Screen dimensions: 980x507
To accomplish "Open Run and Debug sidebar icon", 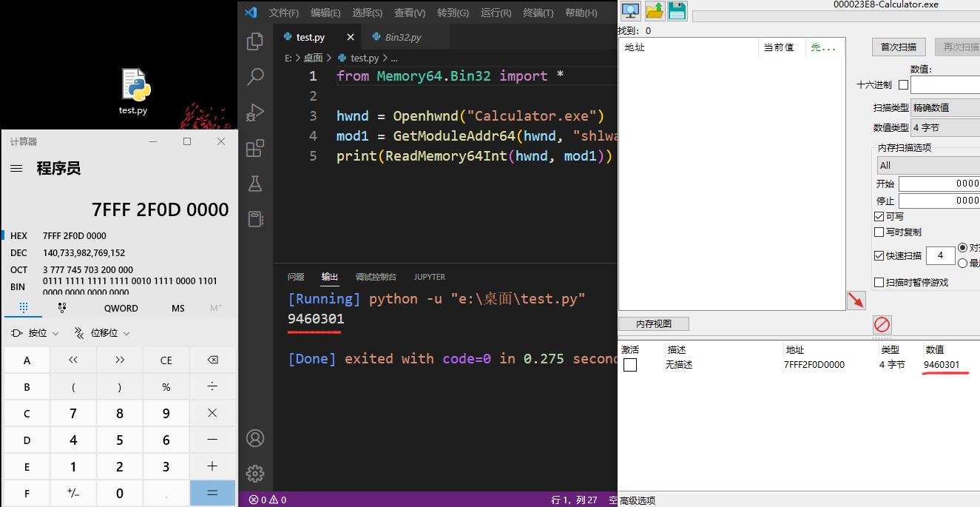I will [255, 112].
